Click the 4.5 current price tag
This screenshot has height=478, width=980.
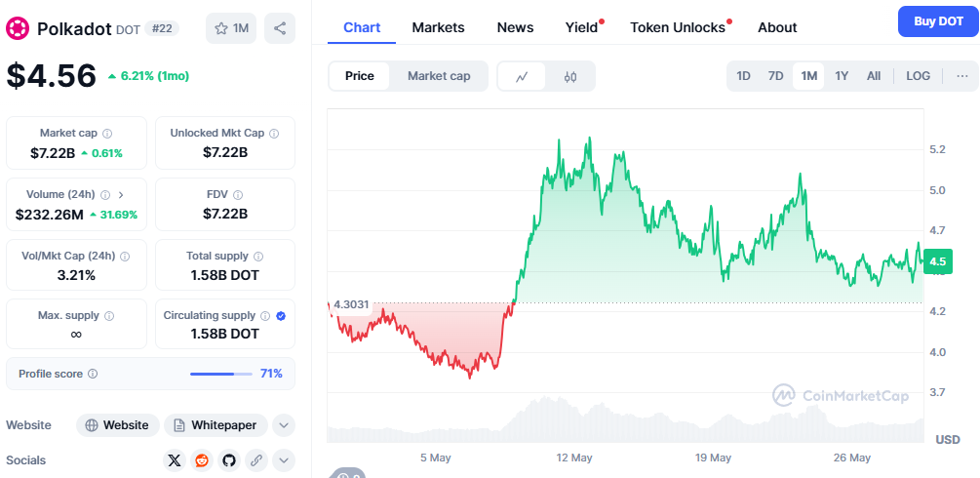coord(937,261)
